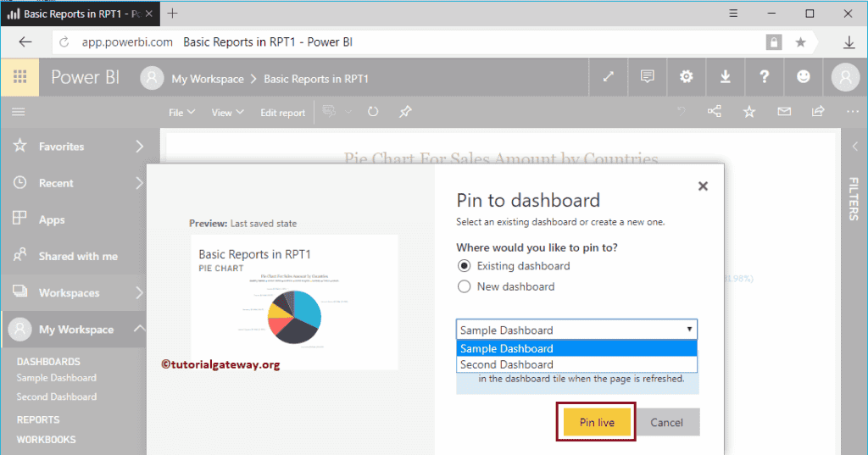Open the browser hamburger menu icon

coord(733,14)
